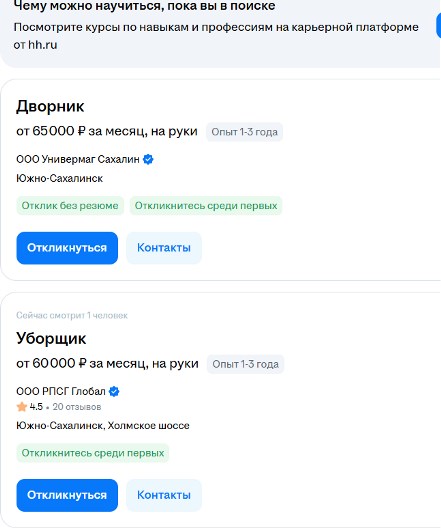
Task: Open the Уборщик vacancy title
Action: pyautogui.click(x=51, y=338)
